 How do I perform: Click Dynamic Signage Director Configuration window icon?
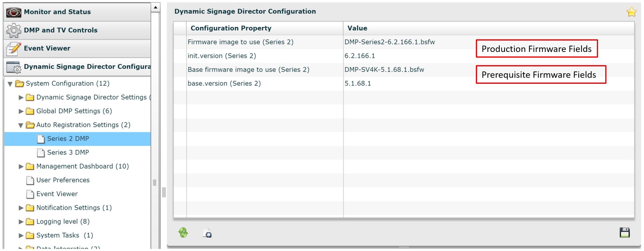point(14,67)
